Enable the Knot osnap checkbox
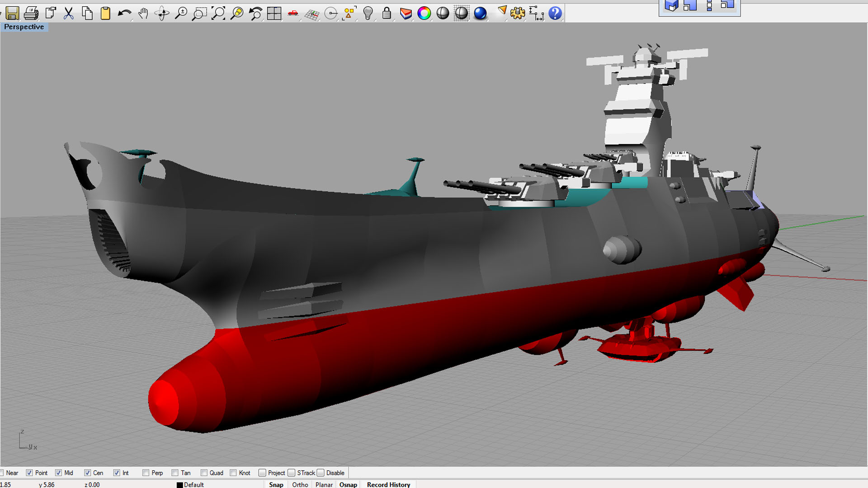Screen dimensions: 868x488 click(x=233, y=473)
